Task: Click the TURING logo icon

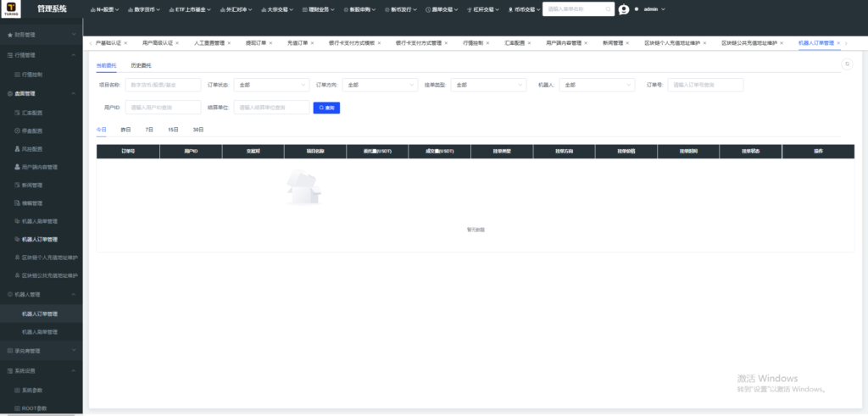Action: [x=11, y=8]
